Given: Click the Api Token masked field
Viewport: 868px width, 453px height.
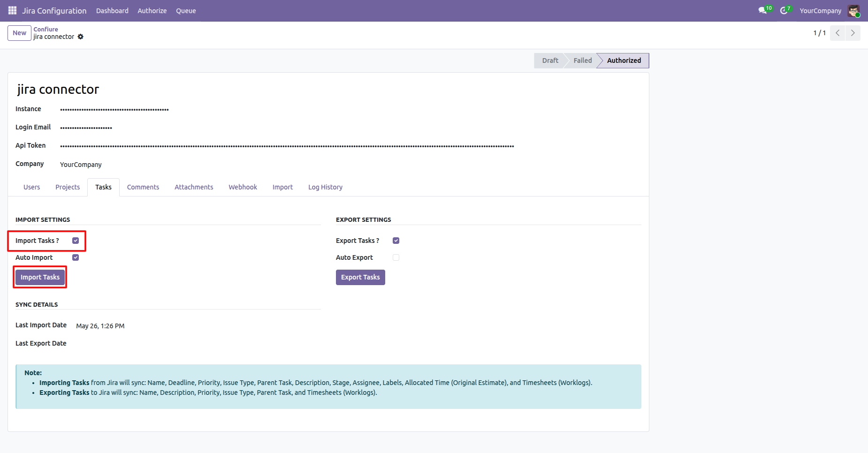Looking at the screenshot, I should pyautogui.click(x=287, y=146).
